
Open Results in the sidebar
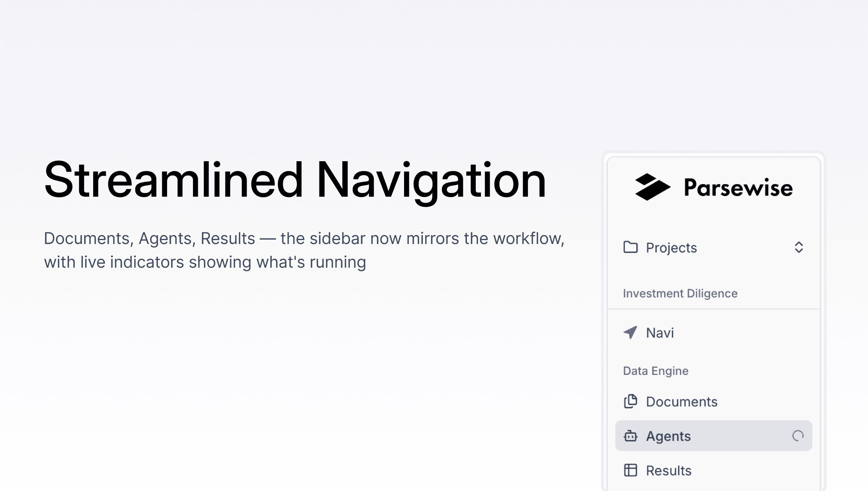tap(668, 471)
